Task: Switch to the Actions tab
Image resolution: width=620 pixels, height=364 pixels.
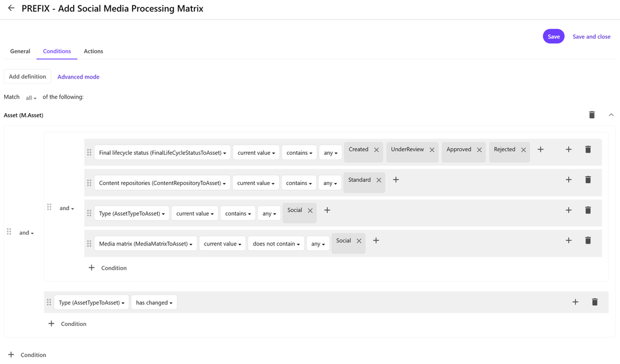Action: [93, 51]
